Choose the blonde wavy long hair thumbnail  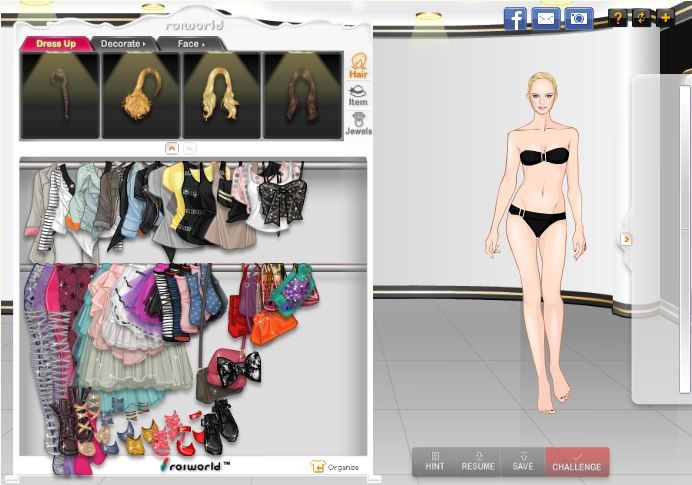click(x=221, y=95)
